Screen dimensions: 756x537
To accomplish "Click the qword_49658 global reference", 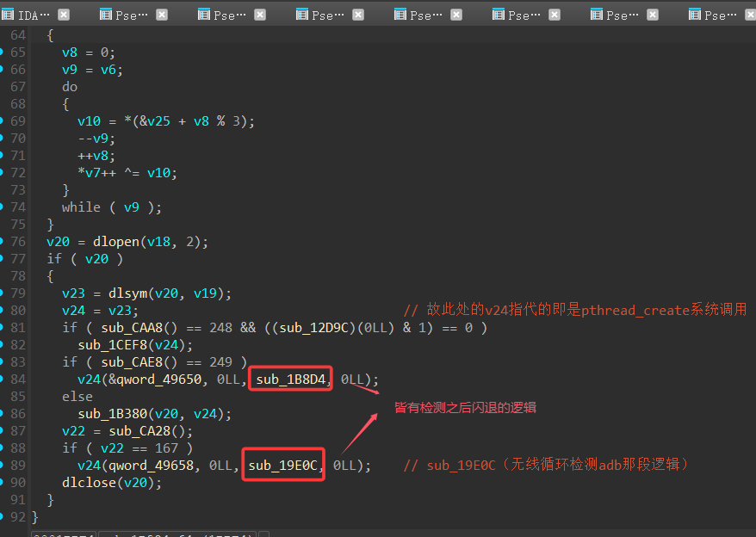I will 152,466.
